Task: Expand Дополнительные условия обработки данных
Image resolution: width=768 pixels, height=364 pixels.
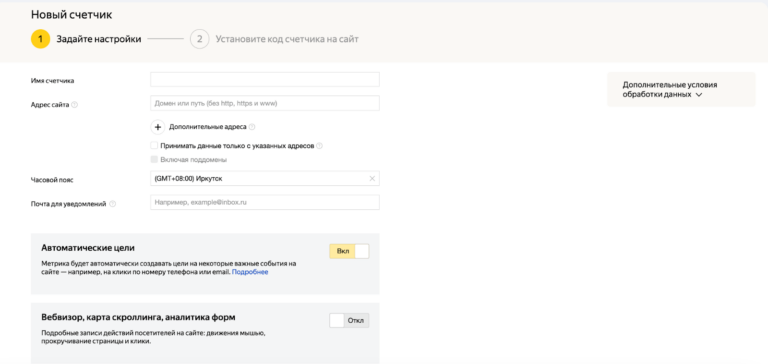Action: click(x=681, y=90)
